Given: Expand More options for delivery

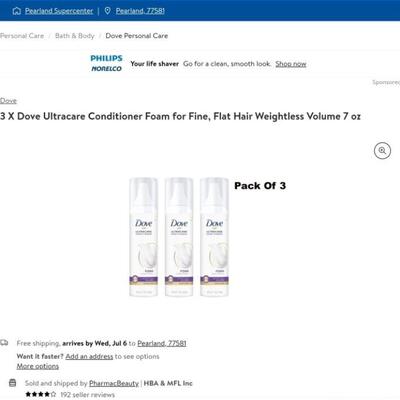Looking at the screenshot, I should pyautogui.click(x=38, y=366).
